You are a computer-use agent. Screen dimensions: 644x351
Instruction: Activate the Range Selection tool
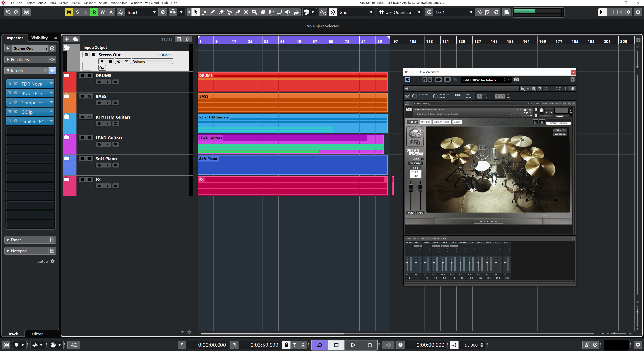204,12
